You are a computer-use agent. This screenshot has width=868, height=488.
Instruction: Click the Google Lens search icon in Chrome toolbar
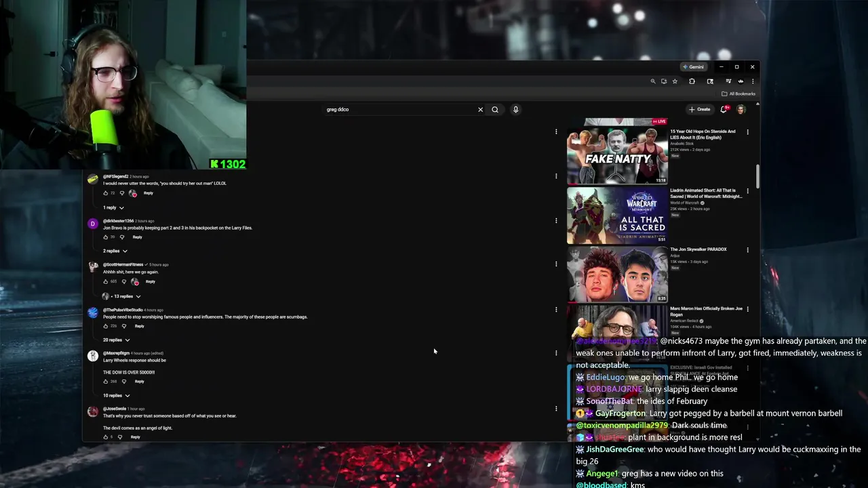(x=710, y=81)
